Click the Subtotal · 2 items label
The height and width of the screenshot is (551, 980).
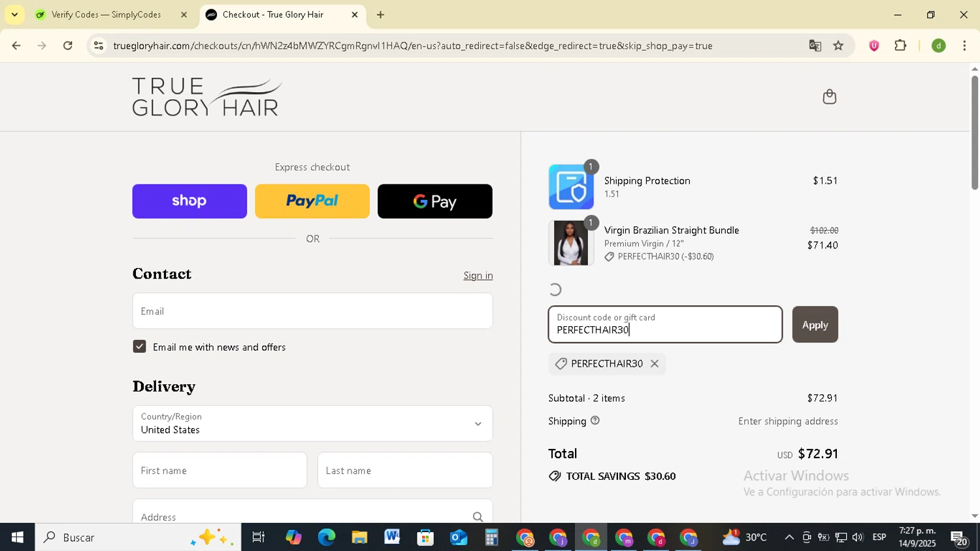(587, 398)
